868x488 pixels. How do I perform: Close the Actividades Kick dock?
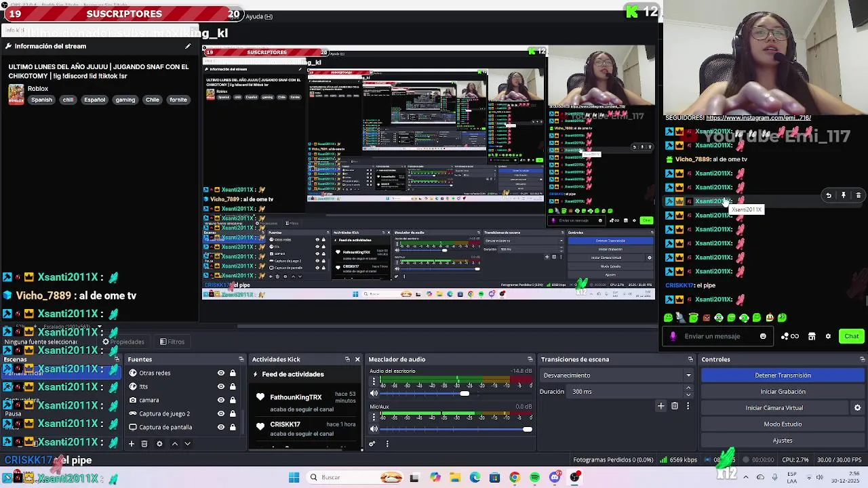pyautogui.click(x=357, y=359)
